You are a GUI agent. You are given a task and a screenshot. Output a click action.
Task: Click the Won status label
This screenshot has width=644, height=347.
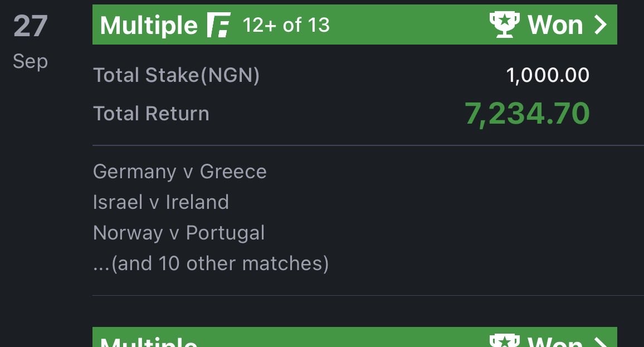pyautogui.click(x=555, y=25)
